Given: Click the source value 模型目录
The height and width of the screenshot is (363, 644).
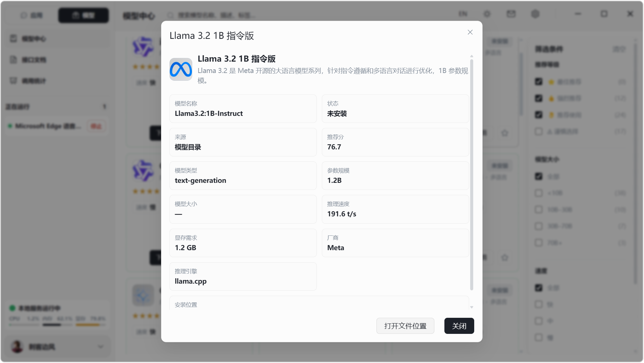Looking at the screenshot, I should click(x=188, y=147).
